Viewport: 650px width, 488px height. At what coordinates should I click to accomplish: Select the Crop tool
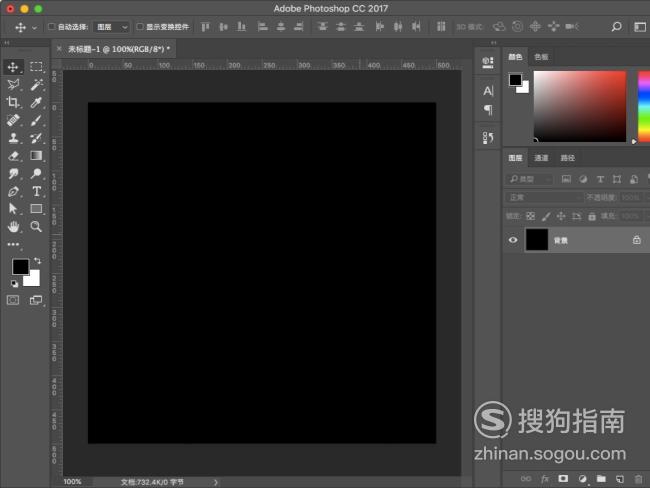coord(13,102)
